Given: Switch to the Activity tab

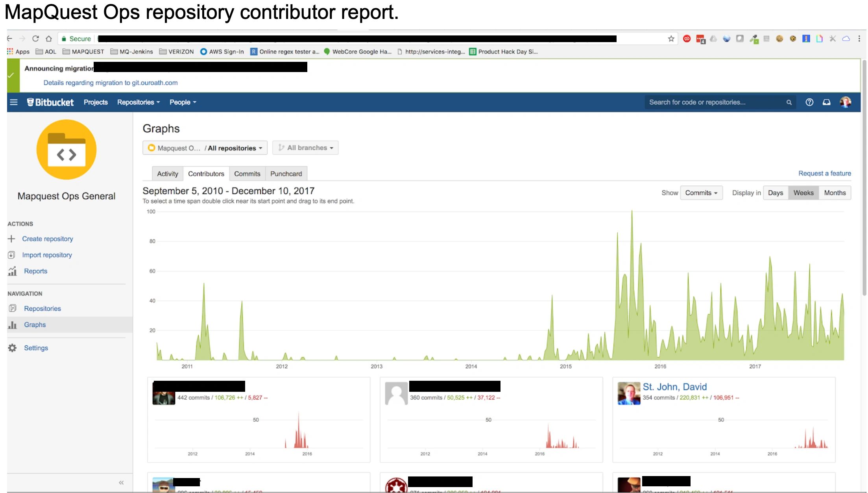Looking at the screenshot, I should pos(168,174).
